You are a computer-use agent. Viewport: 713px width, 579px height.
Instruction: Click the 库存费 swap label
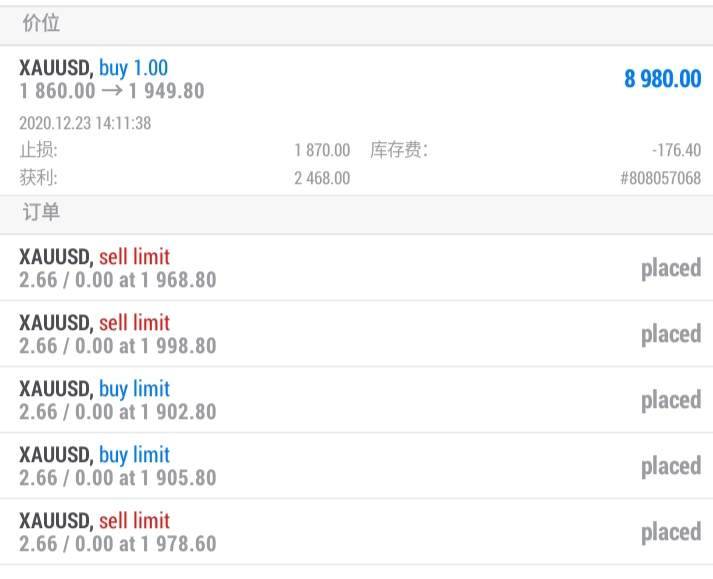tap(399, 150)
